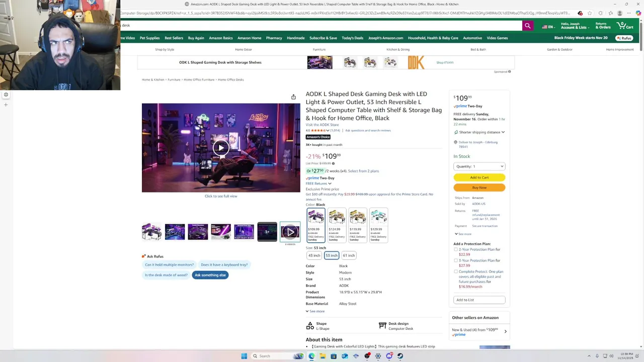This screenshot has height=362, width=644.
Task: Open the EN language dropdown
Action: pyautogui.click(x=548, y=27)
